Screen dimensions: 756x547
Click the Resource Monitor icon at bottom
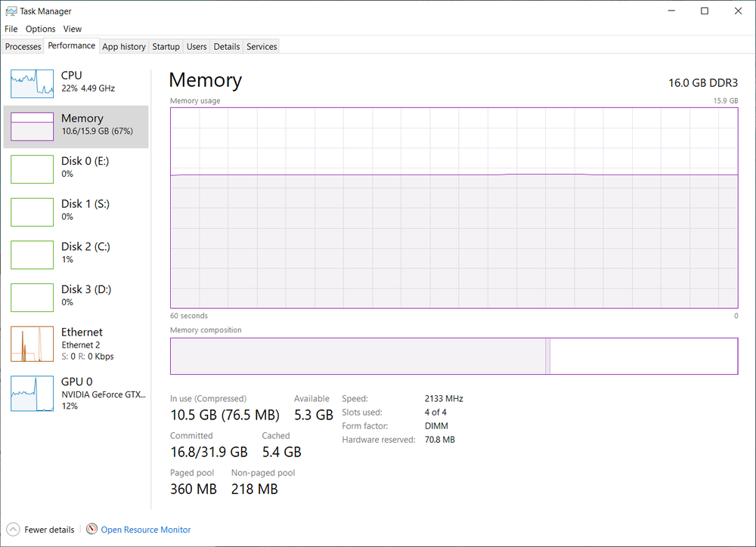pos(92,530)
